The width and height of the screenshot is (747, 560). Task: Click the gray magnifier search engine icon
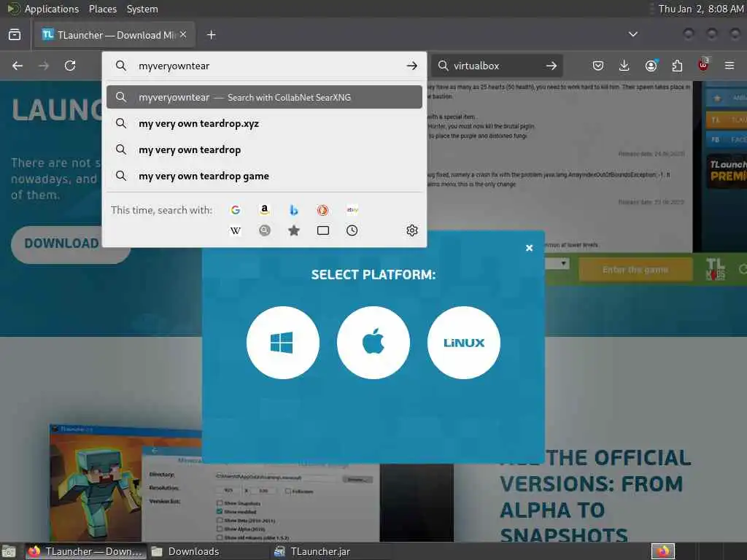click(264, 230)
